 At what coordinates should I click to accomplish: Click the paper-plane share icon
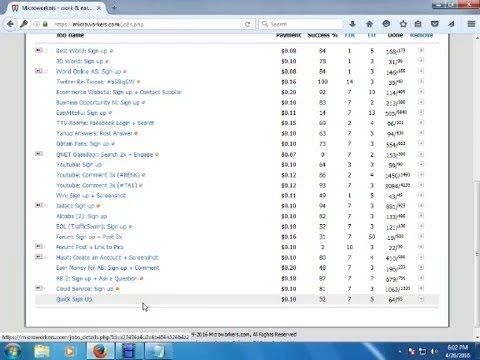[451, 24]
